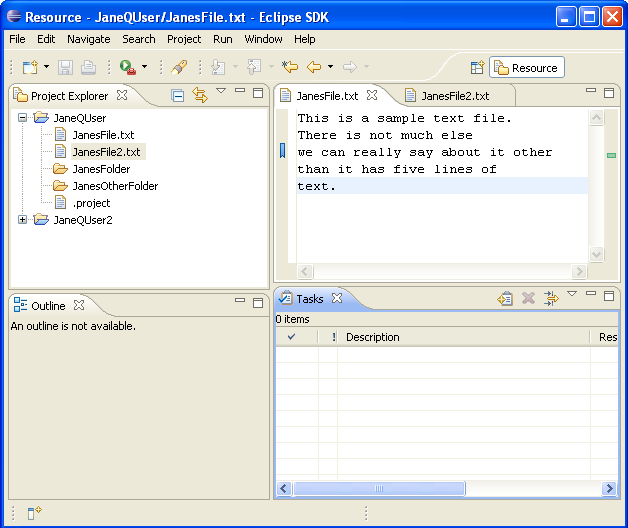628x528 pixels.
Task: Select the Resource perspective button
Action: tap(527, 67)
